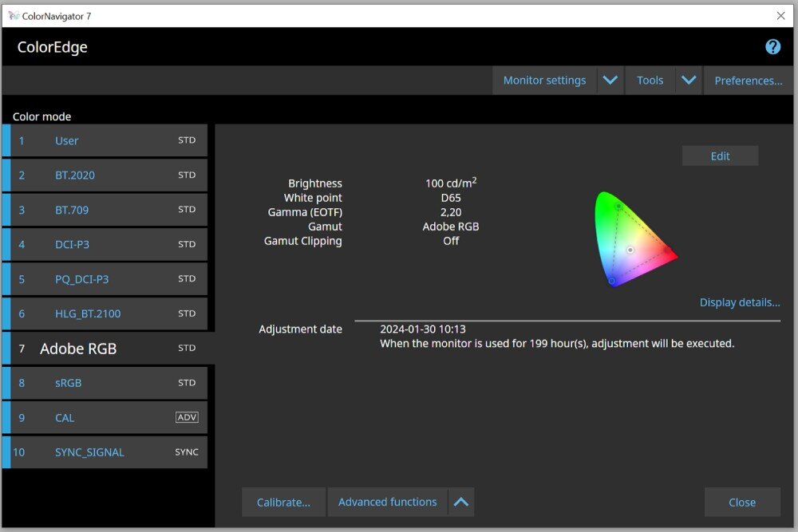
Task: Click Advanced functions button
Action: pos(387,502)
